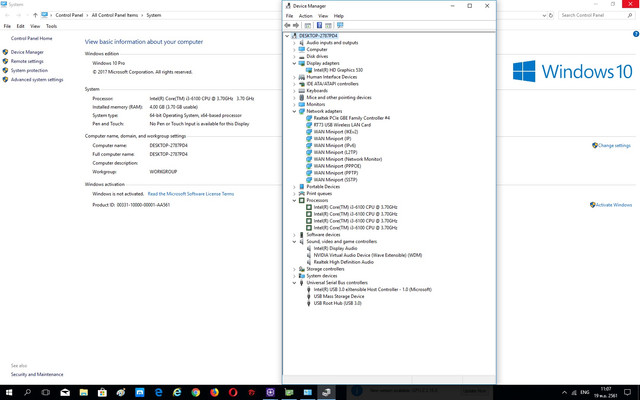This screenshot has width=640, height=400.
Task: Click the refresh icon beside the address bar
Action: point(551,16)
